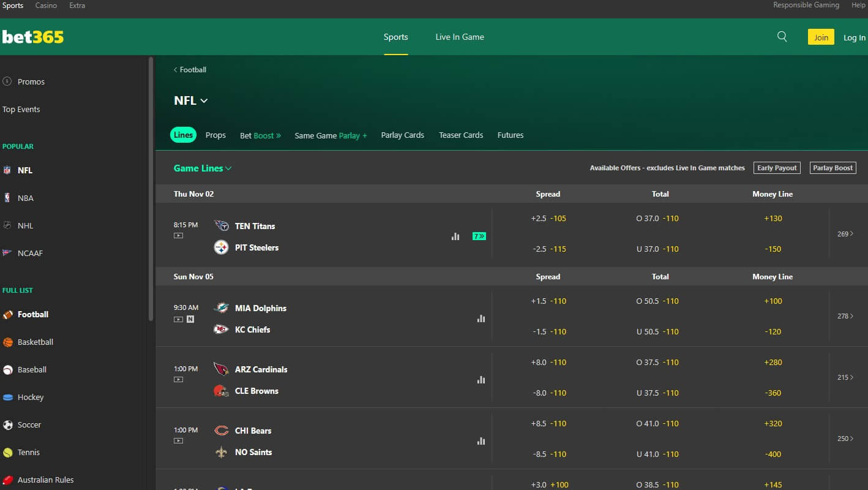
Task: Click the Soccer ball icon in full list
Action: pos(7,424)
